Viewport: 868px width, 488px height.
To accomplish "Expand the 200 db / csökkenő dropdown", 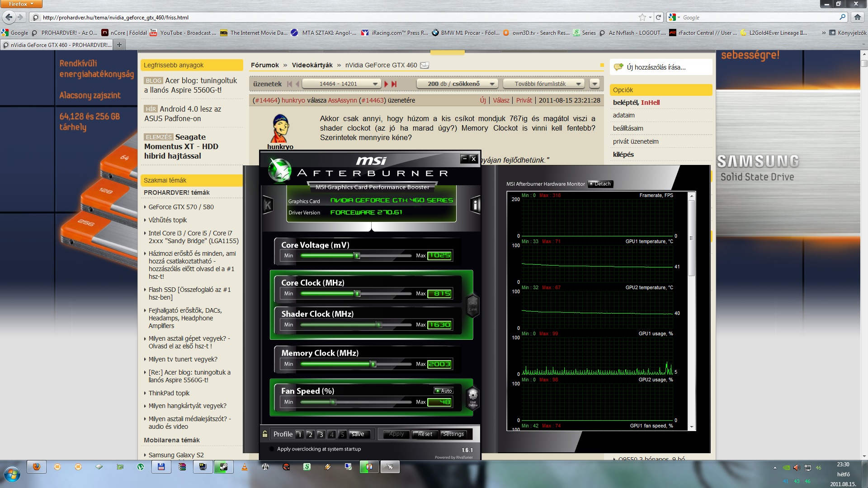I will [457, 84].
